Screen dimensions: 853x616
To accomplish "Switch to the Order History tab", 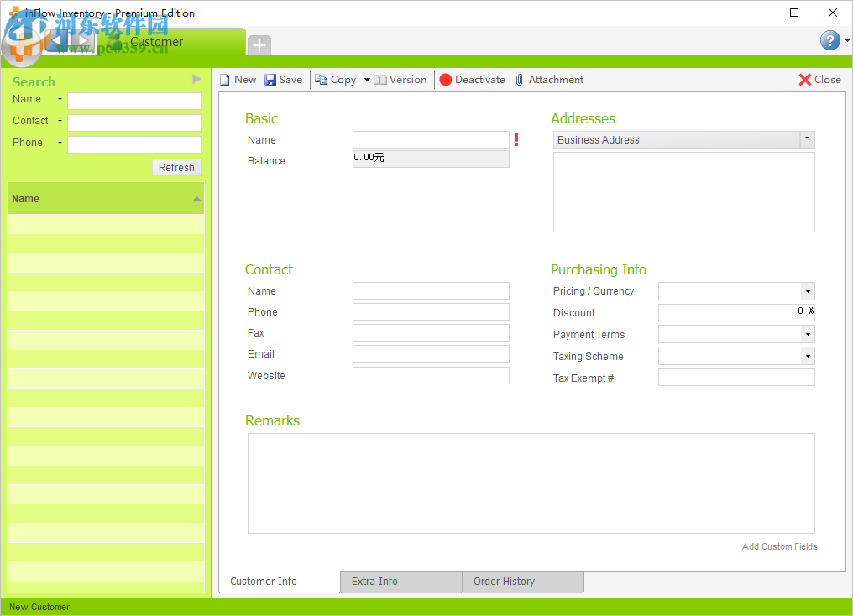I will point(523,582).
